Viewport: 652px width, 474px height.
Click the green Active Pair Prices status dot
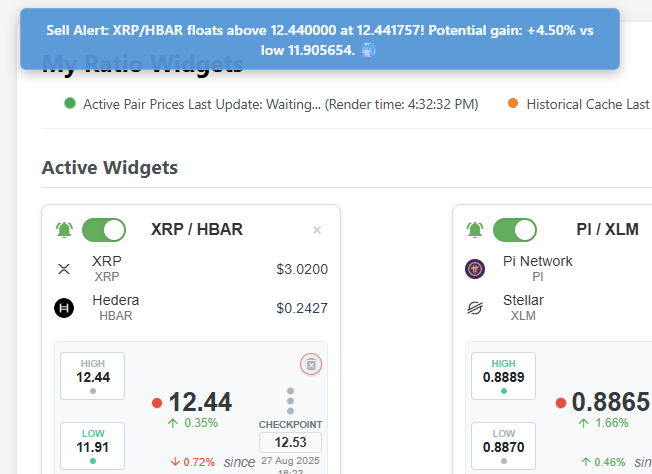pyautogui.click(x=70, y=103)
